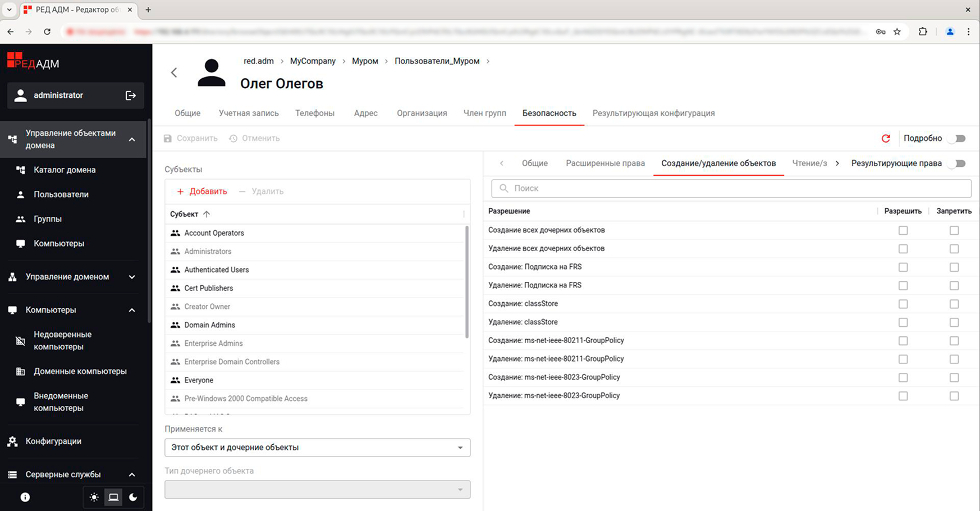Click the Отменить button
The width and height of the screenshot is (980, 511).
(254, 138)
